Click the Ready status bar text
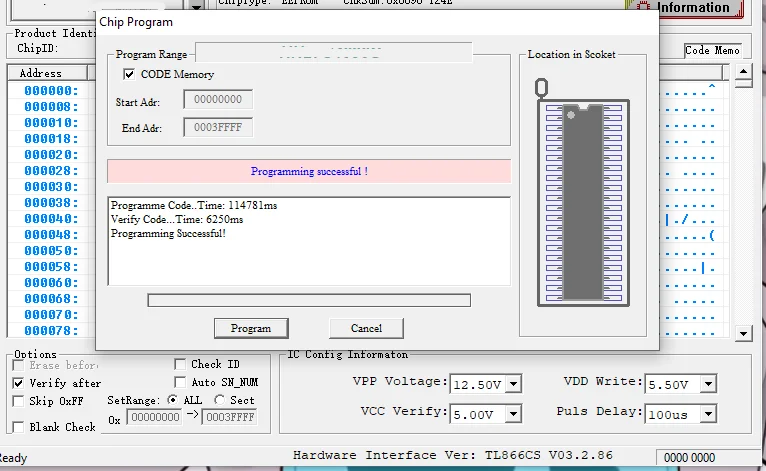Image resolution: width=766 pixels, height=471 pixels. tap(13, 458)
